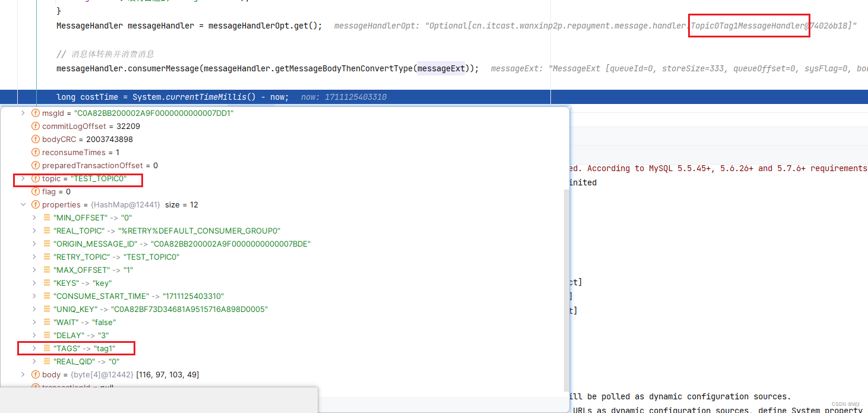Select the msgId value "C0A82BB200002A9F0000000000007DD1"

(154, 113)
